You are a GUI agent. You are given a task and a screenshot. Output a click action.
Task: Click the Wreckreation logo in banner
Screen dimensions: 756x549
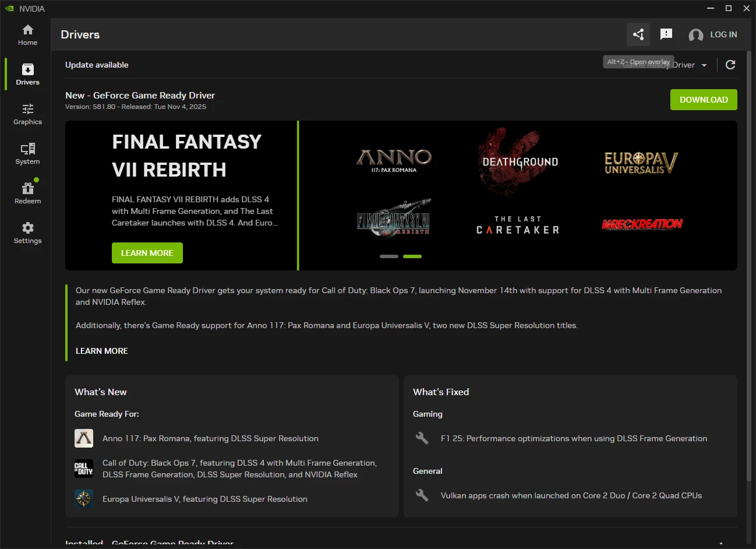tap(642, 224)
